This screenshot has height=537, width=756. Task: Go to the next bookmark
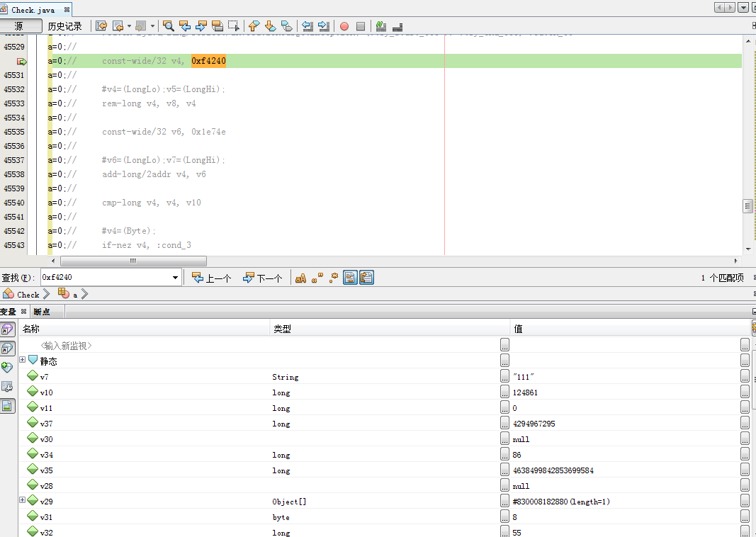tap(271, 26)
